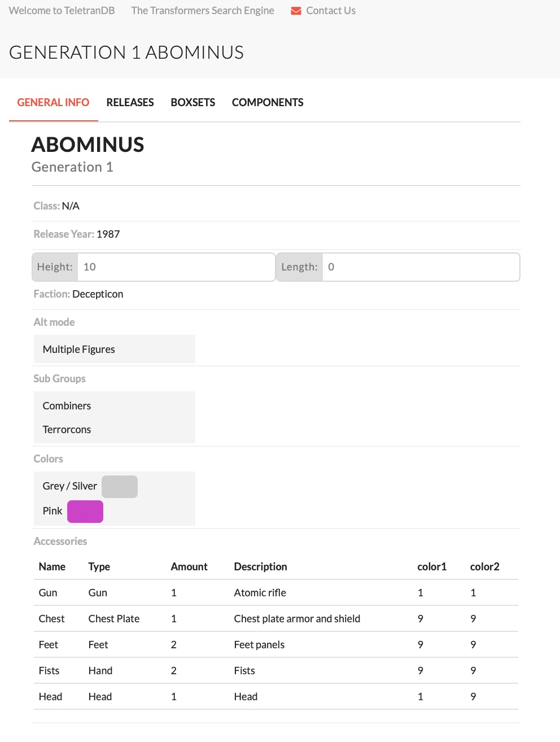Click the Length input field

421,267
